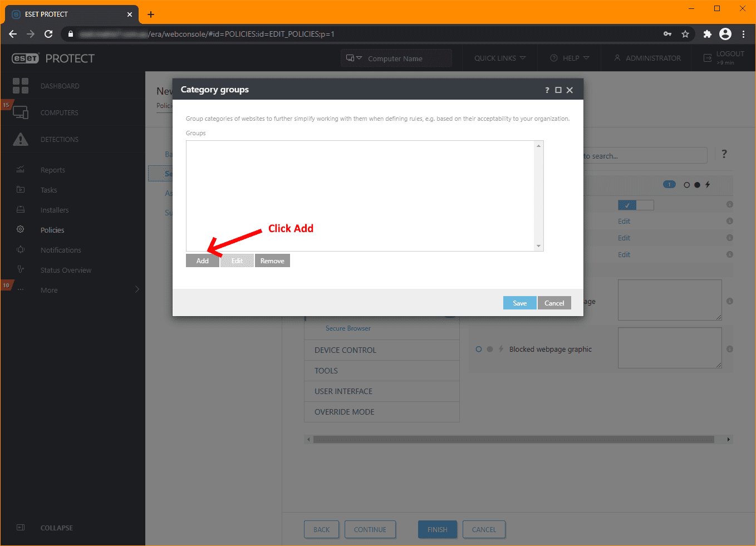The image size is (756, 546).
Task: Click the Reports chart icon
Action: click(x=21, y=170)
